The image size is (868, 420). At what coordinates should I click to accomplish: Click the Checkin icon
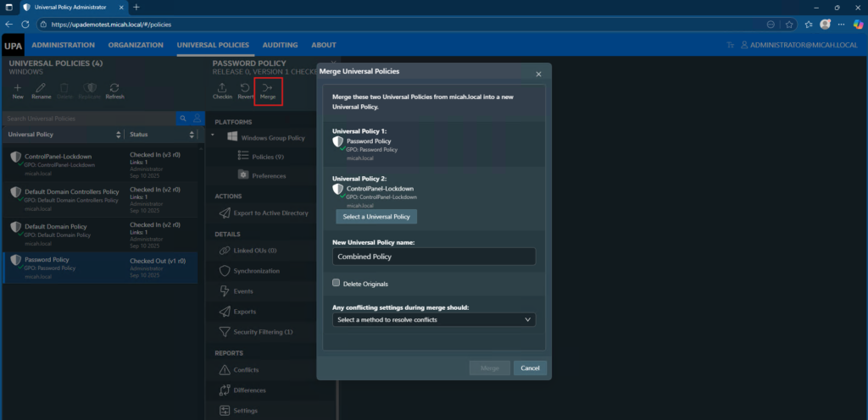pyautogui.click(x=222, y=90)
